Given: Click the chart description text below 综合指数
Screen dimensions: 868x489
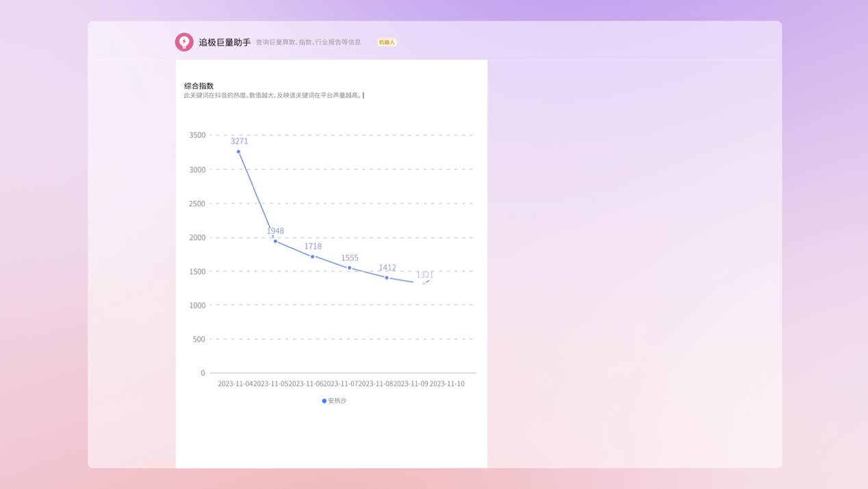Looking at the screenshot, I should pos(272,96).
